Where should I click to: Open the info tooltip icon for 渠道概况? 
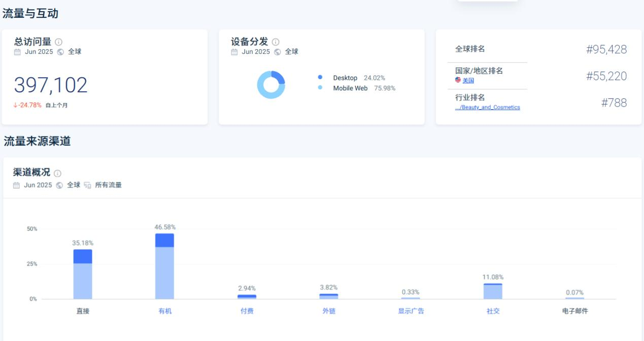click(57, 174)
